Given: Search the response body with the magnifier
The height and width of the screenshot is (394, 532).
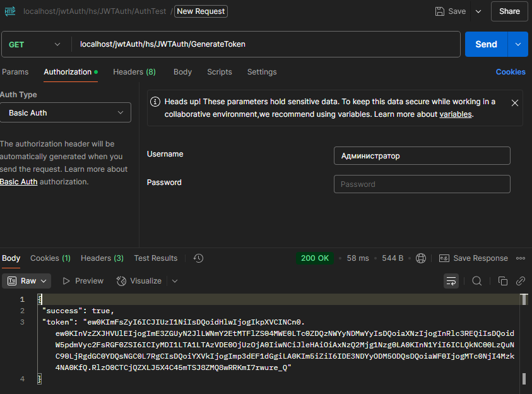Looking at the screenshot, I should [x=477, y=281].
